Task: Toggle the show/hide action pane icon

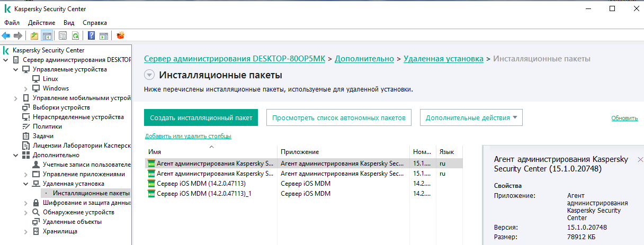Action: click(104, 36)
